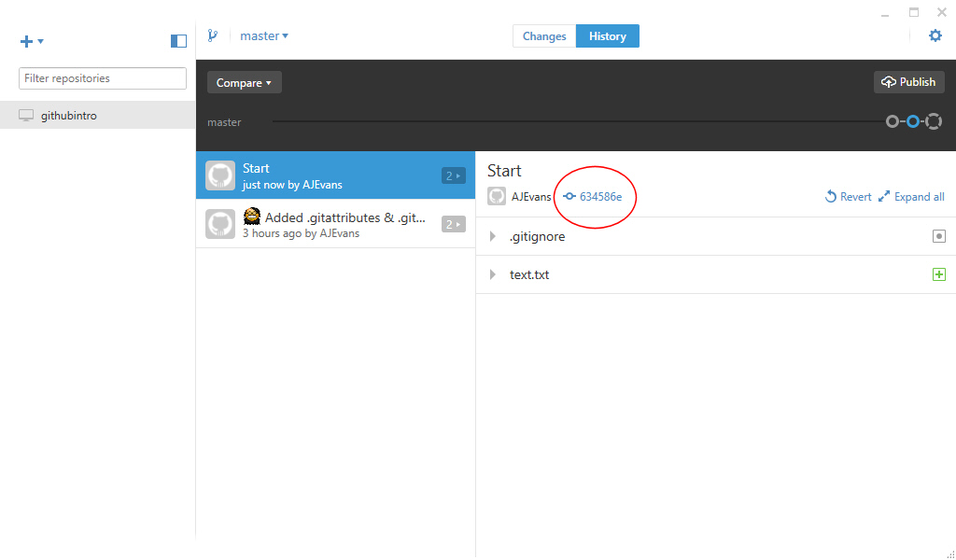Click the .gitignore file name
Image resolution: width=956 pixels, height=560 pixels.
click(537, 236)
